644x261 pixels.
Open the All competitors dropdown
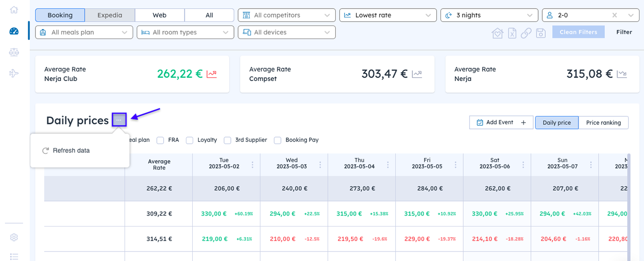[x=287, y=15]
